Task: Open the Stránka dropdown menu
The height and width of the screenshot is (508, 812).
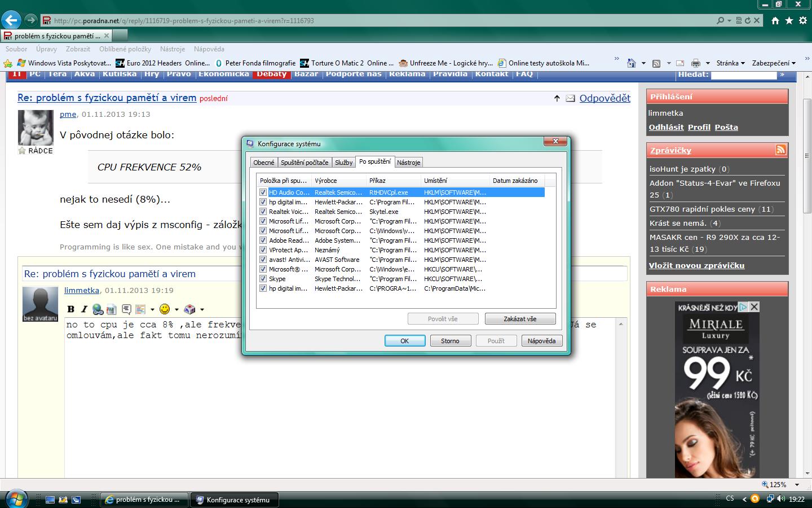Action: pyautogui.click(x=731, y=63)
